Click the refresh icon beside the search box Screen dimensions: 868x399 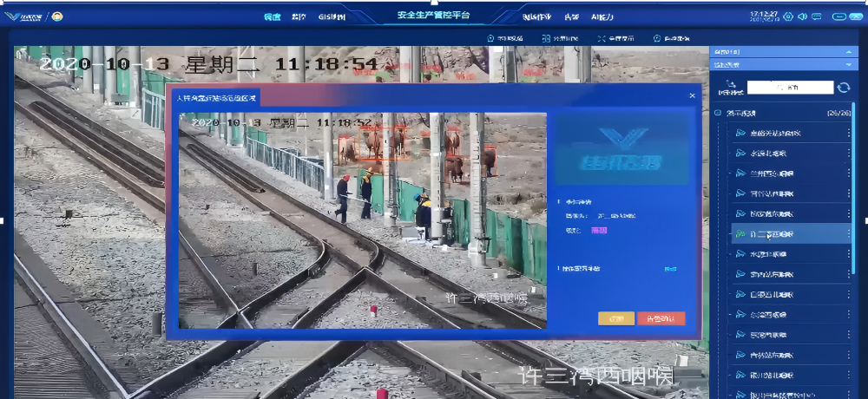(x=843, y=88)
